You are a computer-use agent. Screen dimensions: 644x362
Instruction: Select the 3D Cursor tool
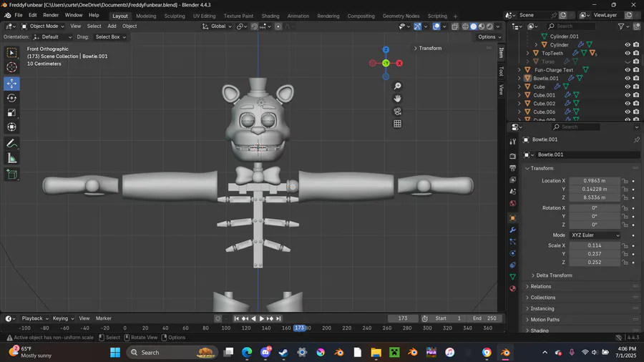point(11,67)
